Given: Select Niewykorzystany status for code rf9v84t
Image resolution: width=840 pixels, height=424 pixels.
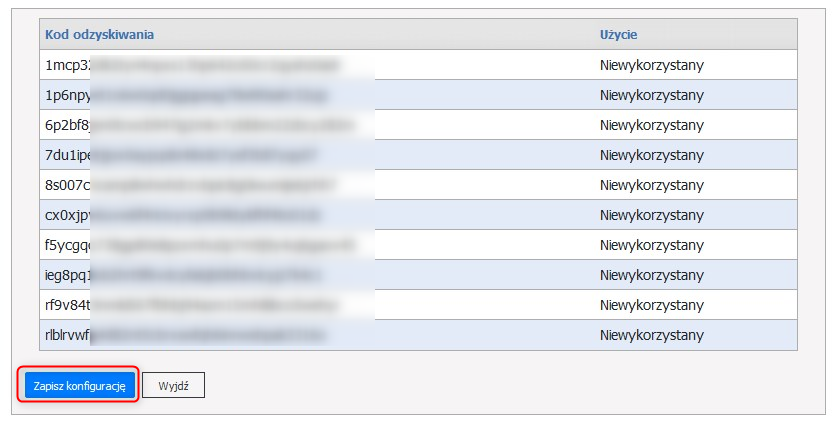Looking at the screenshot, I should (652, 305).
